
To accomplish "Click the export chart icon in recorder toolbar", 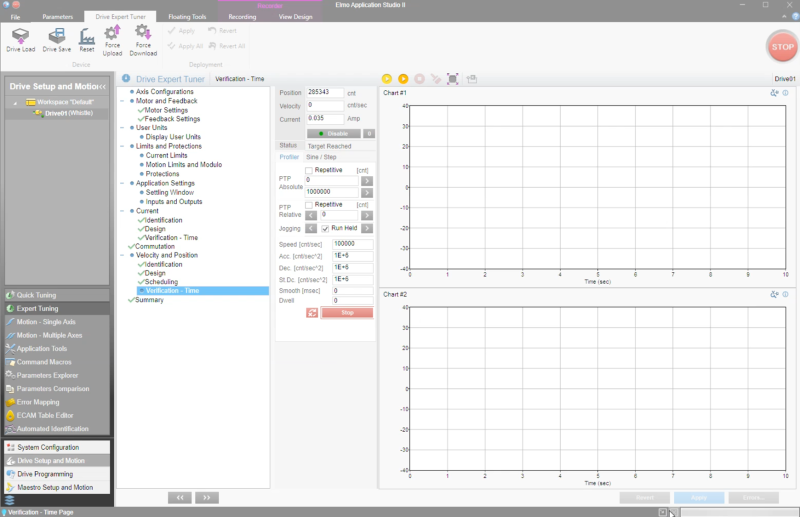I will pyautogui.click(x=472, y=79).
